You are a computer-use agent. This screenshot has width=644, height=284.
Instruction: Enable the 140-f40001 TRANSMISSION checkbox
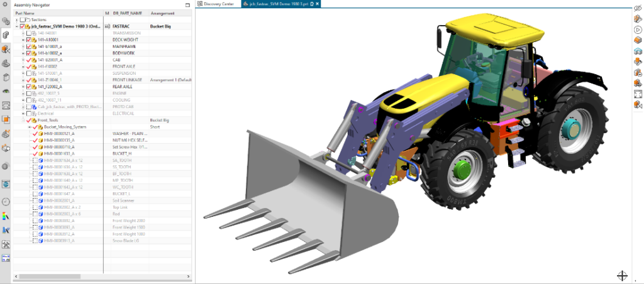click(x=29, y=33)
